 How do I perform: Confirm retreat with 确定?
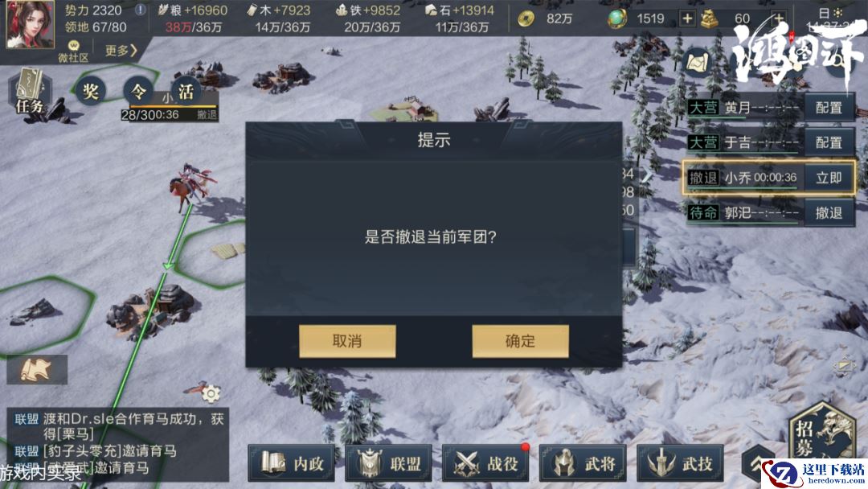coord(520,340)
